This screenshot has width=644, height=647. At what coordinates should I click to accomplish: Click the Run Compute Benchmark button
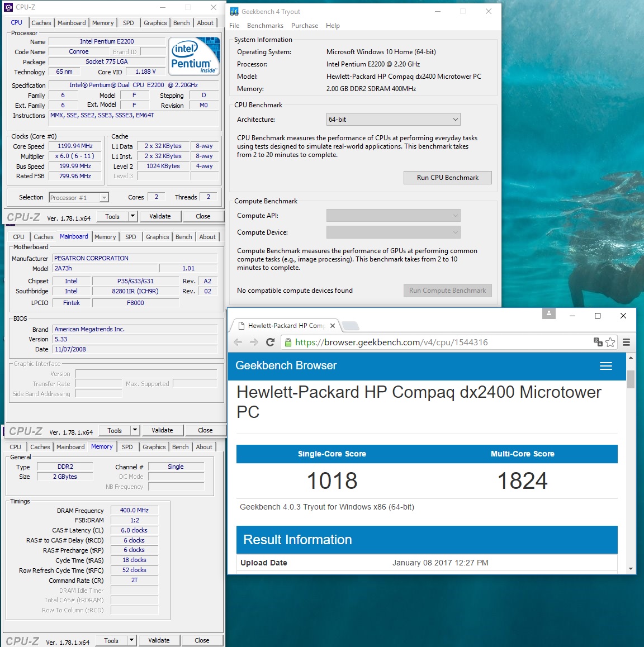tap(447, 291)
